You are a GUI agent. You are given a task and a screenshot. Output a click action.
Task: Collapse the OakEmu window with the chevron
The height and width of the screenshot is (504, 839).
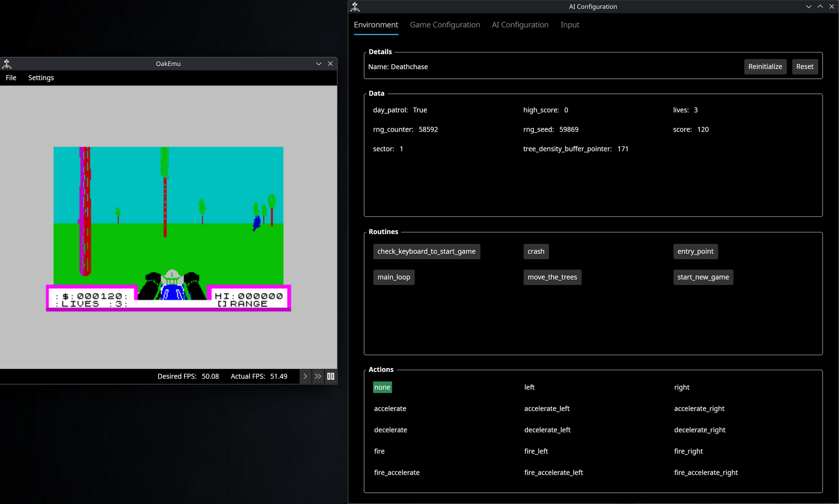click(x=318, y=64)
